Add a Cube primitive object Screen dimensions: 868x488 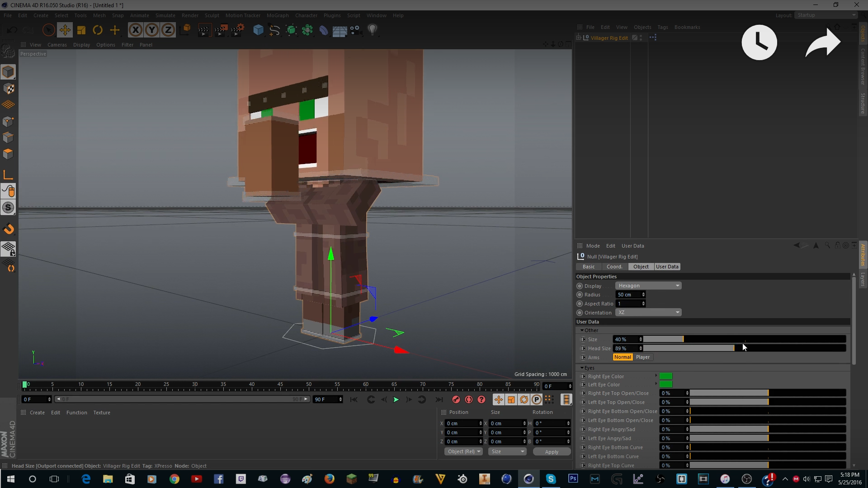[x=258, y=30]
